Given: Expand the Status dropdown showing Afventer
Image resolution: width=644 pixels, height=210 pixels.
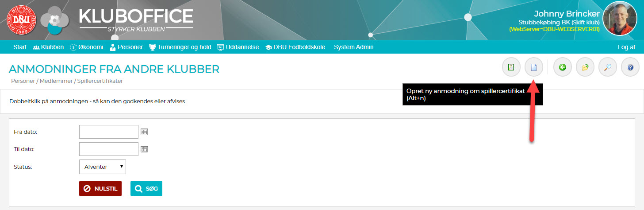Looking at the screenshot, I should (102, 167).
